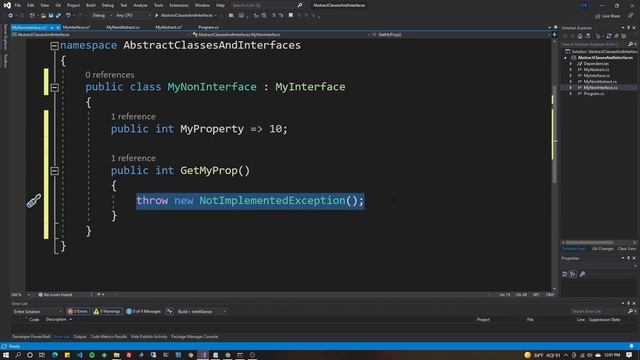This screenshot has width=640, height=360.
Task: Click the Solution Explorer home icon
Action: (580, 36)
